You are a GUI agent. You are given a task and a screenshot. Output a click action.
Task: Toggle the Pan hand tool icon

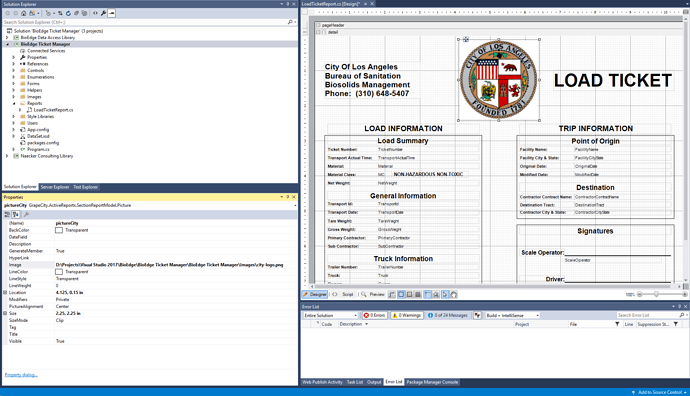[454, 294]
